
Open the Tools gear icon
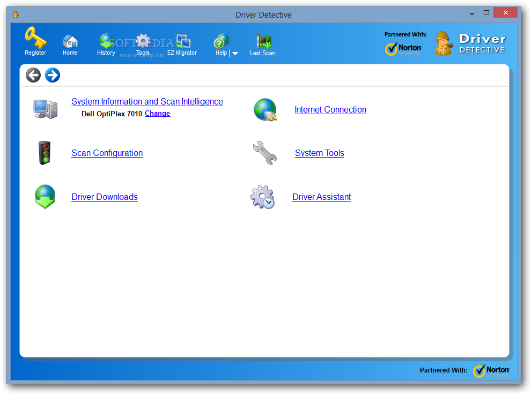click(143, 41)
